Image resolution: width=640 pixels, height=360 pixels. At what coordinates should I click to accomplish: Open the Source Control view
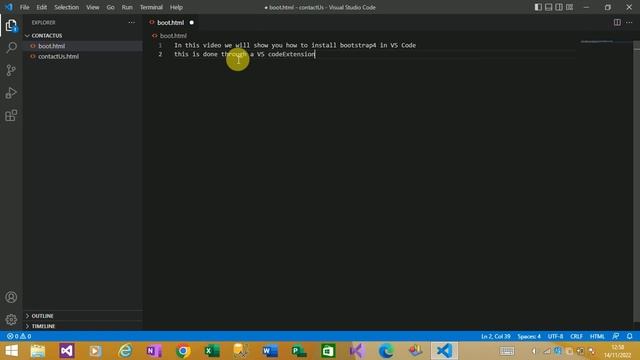[11, 70]
